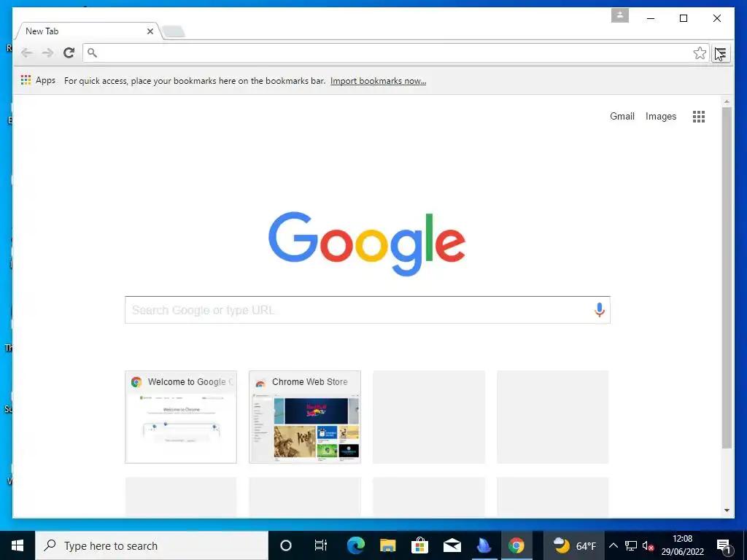Open Cortana from the taskbar
Image resolution: width=747 pixels, height=560 pixels.
(286, 545)
